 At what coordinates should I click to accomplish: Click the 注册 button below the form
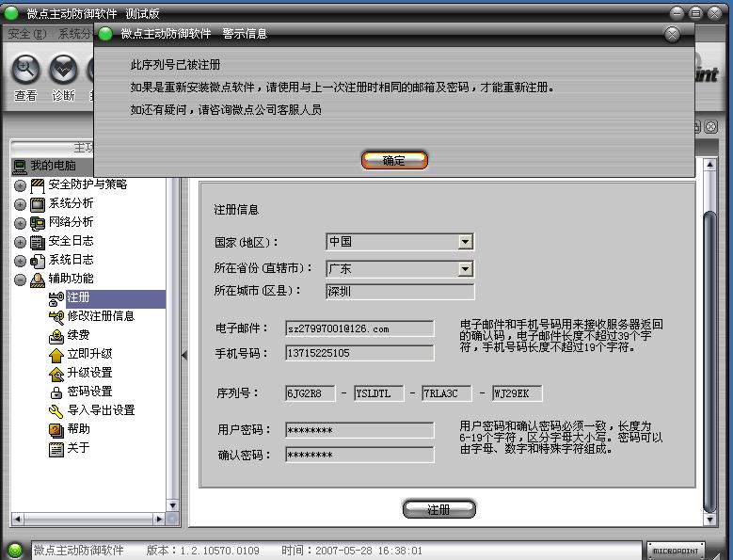pos(439,509)
